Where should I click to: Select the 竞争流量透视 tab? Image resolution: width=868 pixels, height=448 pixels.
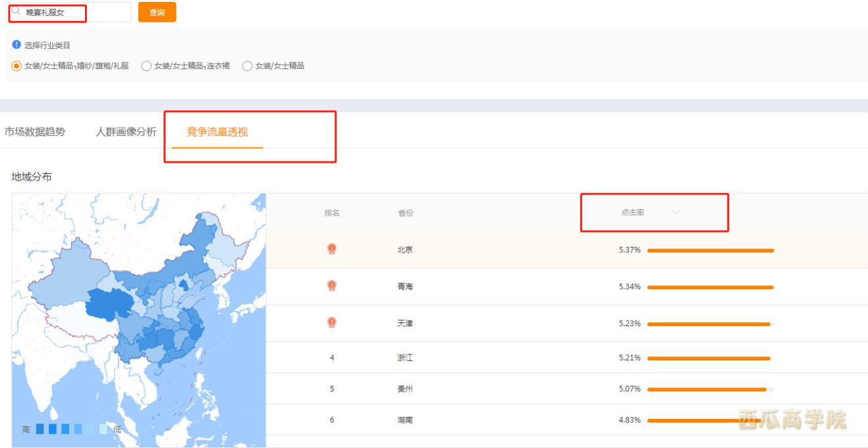tap(217, 132)
